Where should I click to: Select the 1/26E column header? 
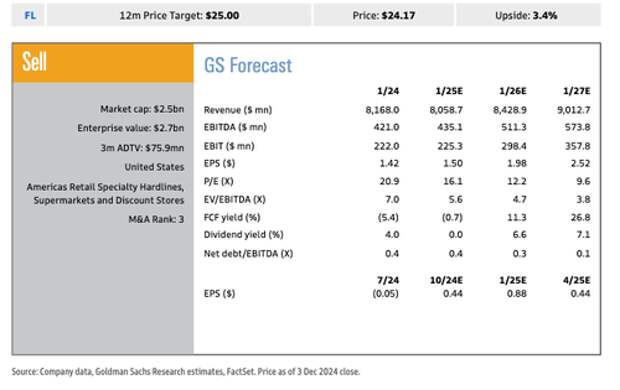click(512, 91)
